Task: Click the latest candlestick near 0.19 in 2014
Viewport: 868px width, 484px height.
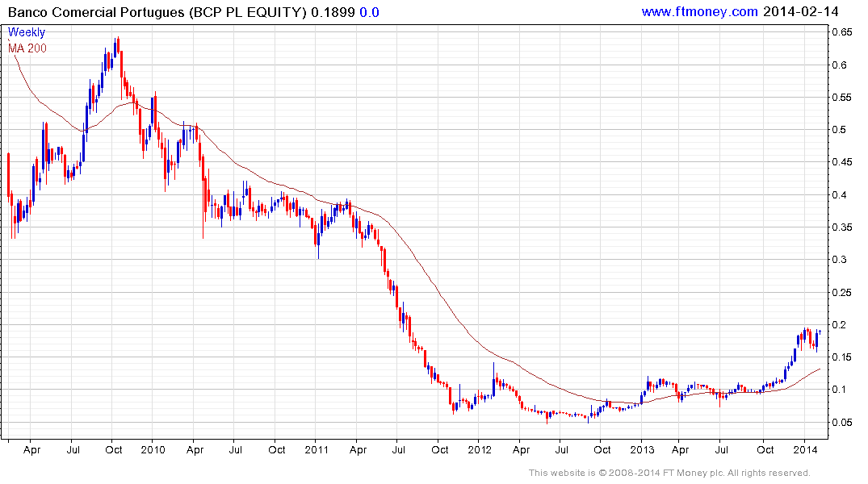Action: [x=820, y=332]
